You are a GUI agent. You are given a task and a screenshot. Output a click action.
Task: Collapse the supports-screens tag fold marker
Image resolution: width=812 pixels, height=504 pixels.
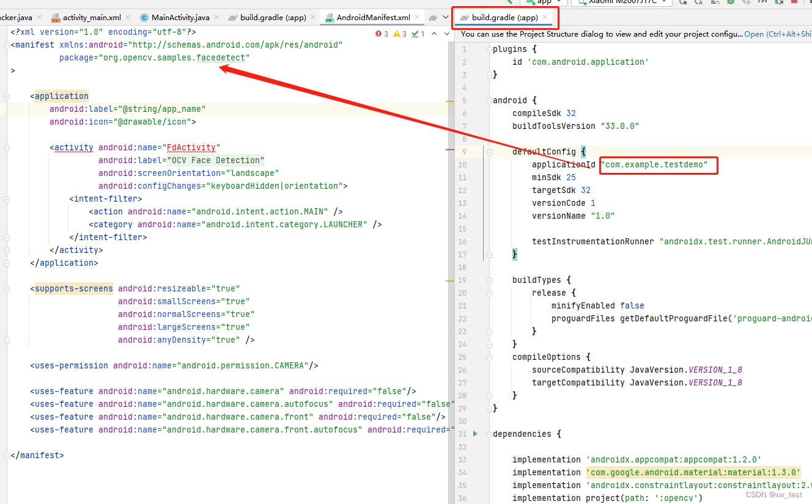pyautogui.click(x=7, y=288)
